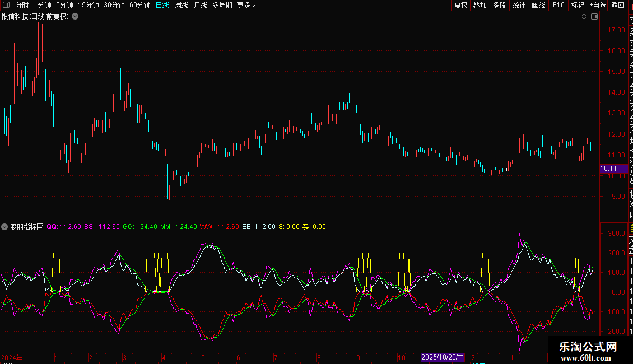Click the month 5 marker on the time axis

pos(203,357)
